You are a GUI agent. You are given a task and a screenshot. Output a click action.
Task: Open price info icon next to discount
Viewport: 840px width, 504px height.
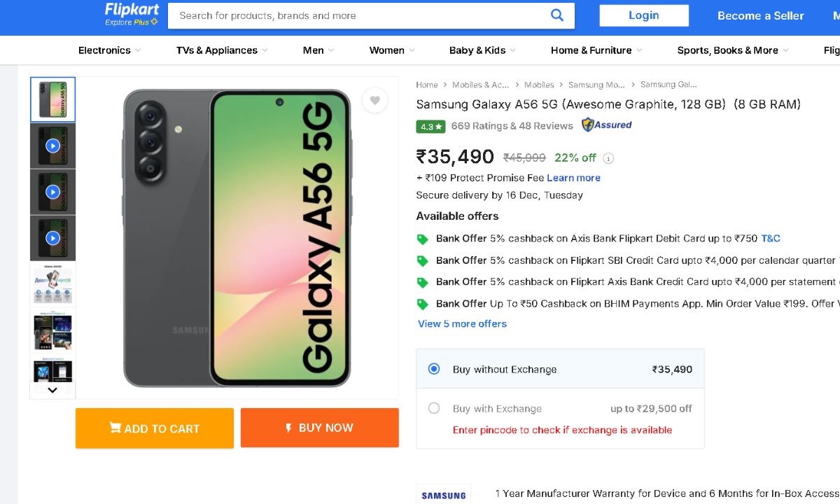608,158
